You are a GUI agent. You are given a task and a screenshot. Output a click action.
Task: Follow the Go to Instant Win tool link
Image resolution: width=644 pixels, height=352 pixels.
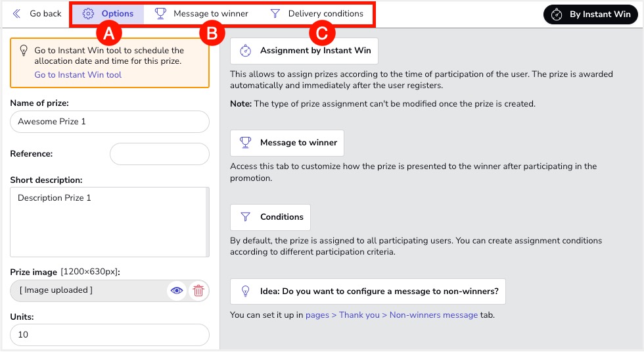[78, 75]
